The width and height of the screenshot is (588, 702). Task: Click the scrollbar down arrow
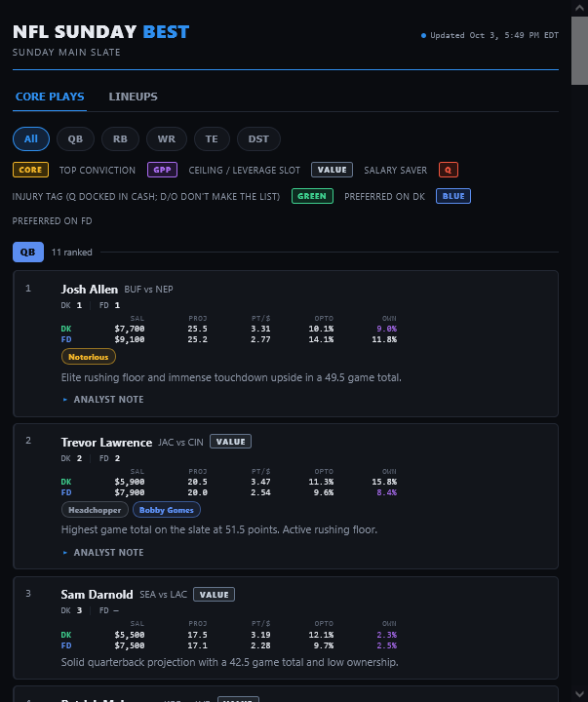pyautogui.click(x=579, y=694)
